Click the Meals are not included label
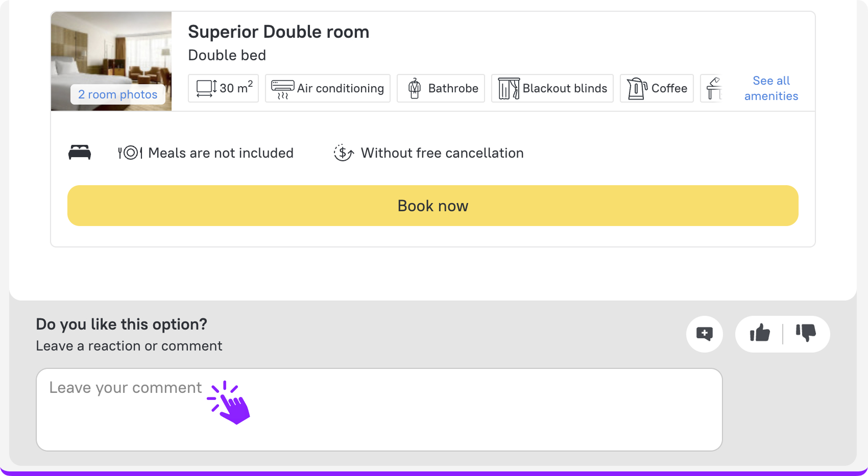Viewport: 868px width, 476px height. (221, 153)
